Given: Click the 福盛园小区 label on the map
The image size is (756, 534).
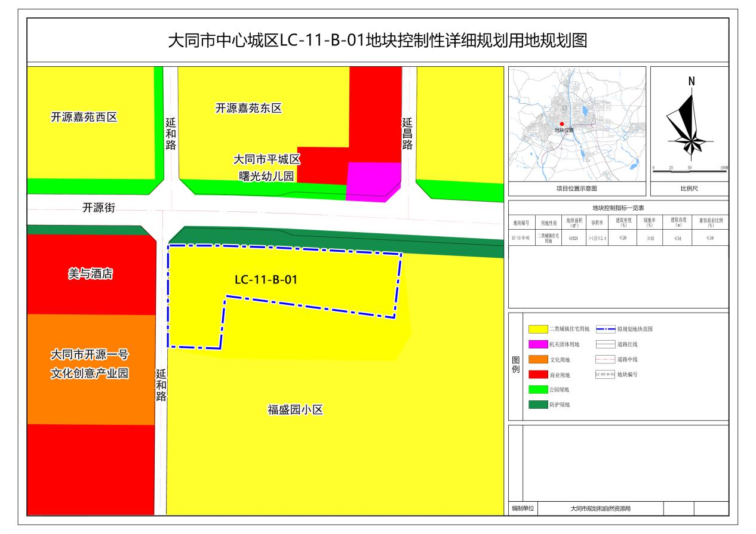Looking at the screenshot, I should pos(295,410).
